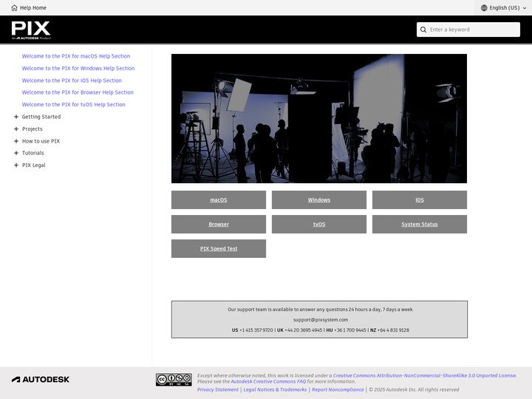
Task: Click the search magnifier icon
Action: tap(423, 30)
